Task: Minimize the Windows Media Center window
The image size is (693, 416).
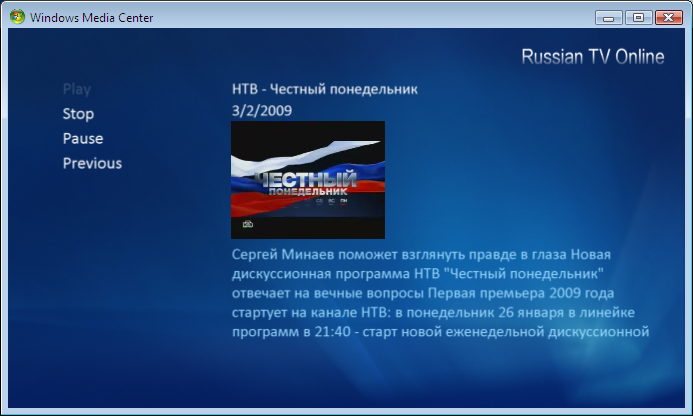Action: (x=609, y=18)
